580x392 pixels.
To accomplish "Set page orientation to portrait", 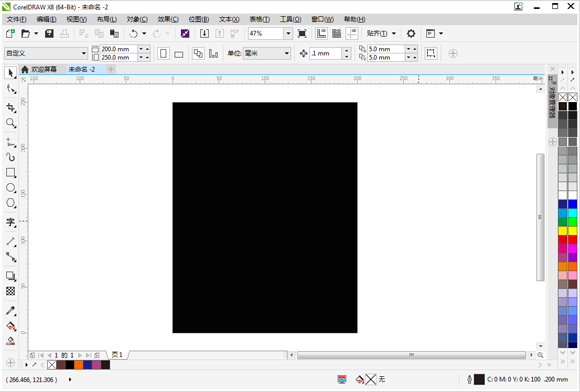I will (163, 54).
